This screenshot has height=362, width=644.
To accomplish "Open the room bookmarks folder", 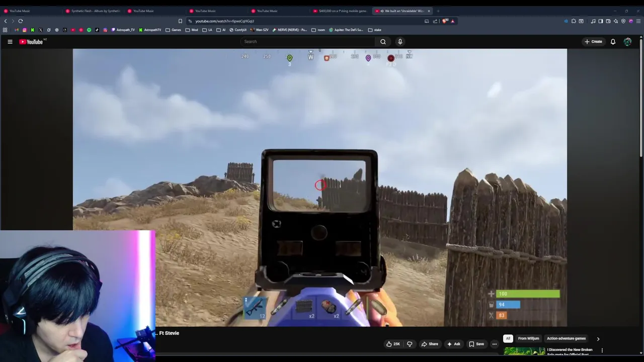I will coord(318,30).
